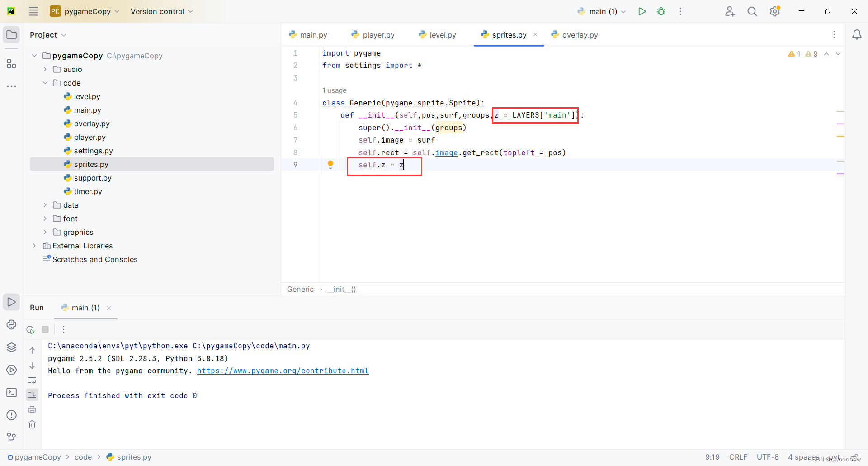Print the console output
The width and height of the screenshot is (868, 466).
point(32,409)
